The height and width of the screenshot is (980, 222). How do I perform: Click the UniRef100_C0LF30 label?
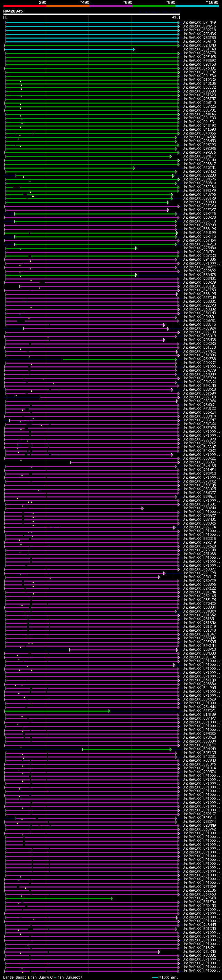(199, 76)
